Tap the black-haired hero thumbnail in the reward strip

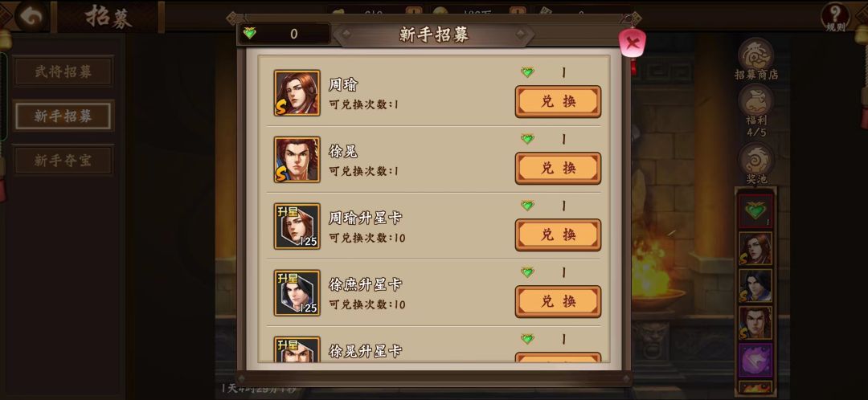click(x=755, y=285)
